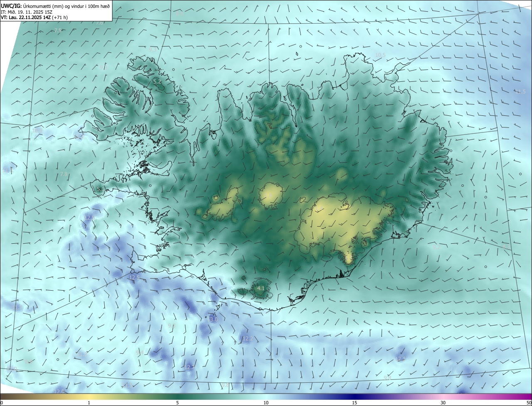Click the 5.1 value label on Snæfellsnes peninsula
This screenshot has height=406, width=532.
coord(101,189)
